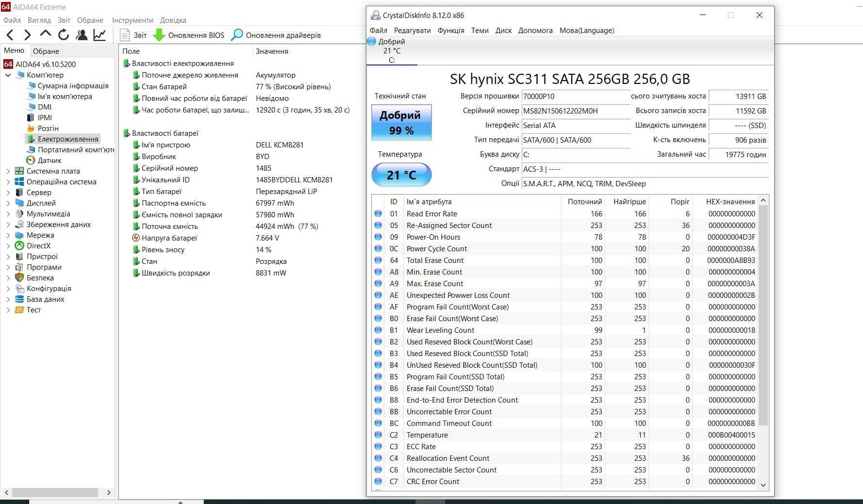The width and height of the screenshot is (863, 504).
Task: Open CrystalDiskInfo Диск menu
Action: click(503, 30)
